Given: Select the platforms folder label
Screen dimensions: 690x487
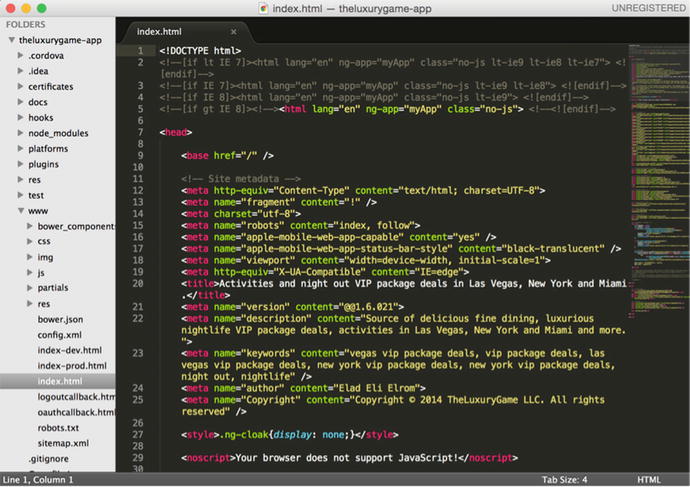Looking at the screenshot, I should (x=48, y=149).
